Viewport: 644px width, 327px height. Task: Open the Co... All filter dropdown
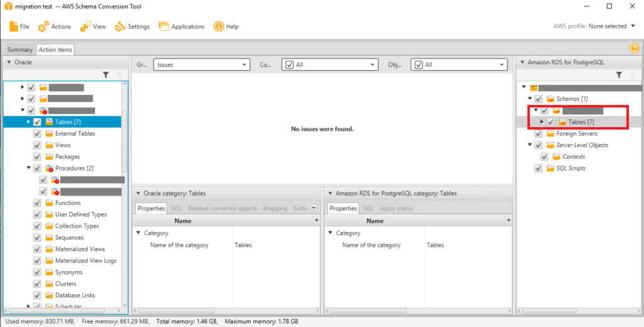tap(330, 65)
